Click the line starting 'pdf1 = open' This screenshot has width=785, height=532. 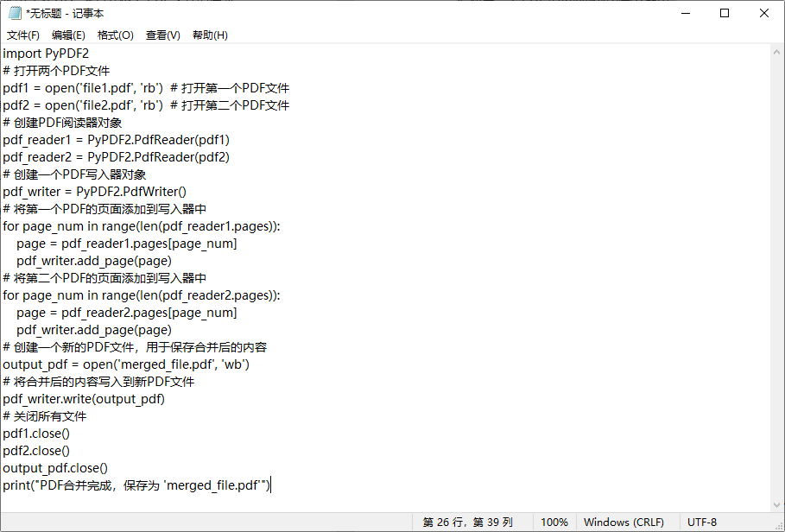click(146, 88)
